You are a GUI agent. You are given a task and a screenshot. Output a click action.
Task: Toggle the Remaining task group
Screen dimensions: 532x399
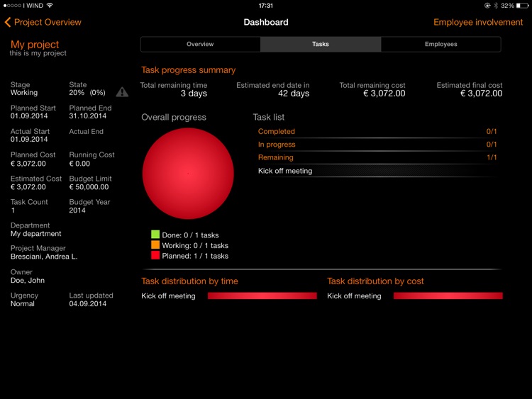coord(377,157)
